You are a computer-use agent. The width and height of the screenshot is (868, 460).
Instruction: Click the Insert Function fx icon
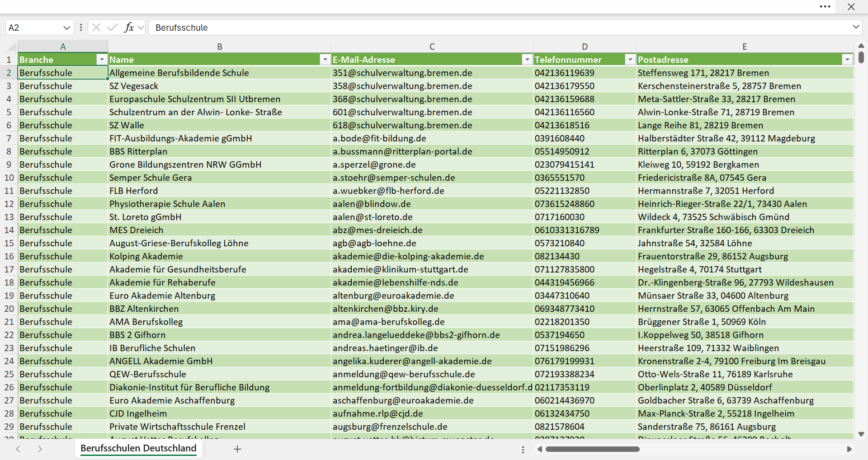[x=129, y=28]
